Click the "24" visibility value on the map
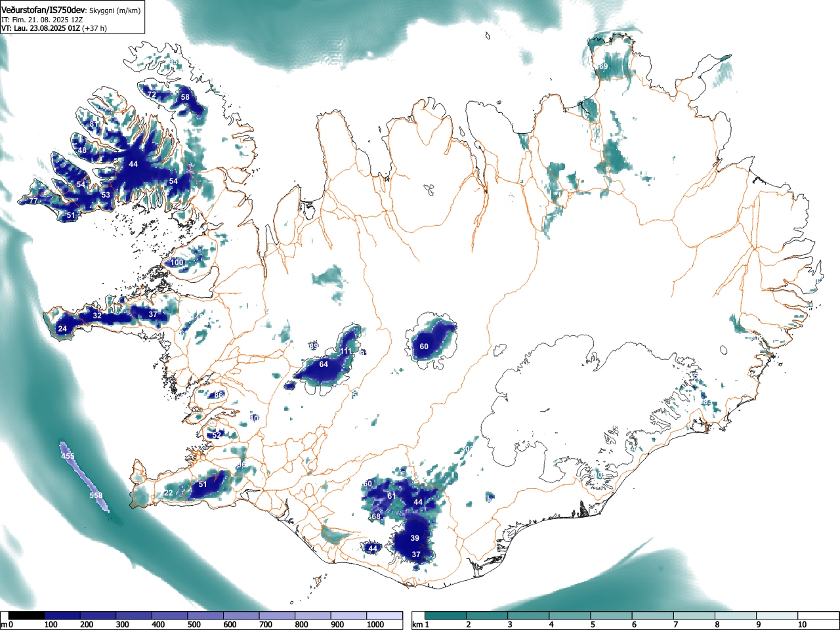The height and width of the screenshot is (630, 840). pyautogui.click(x=62, y=329)
